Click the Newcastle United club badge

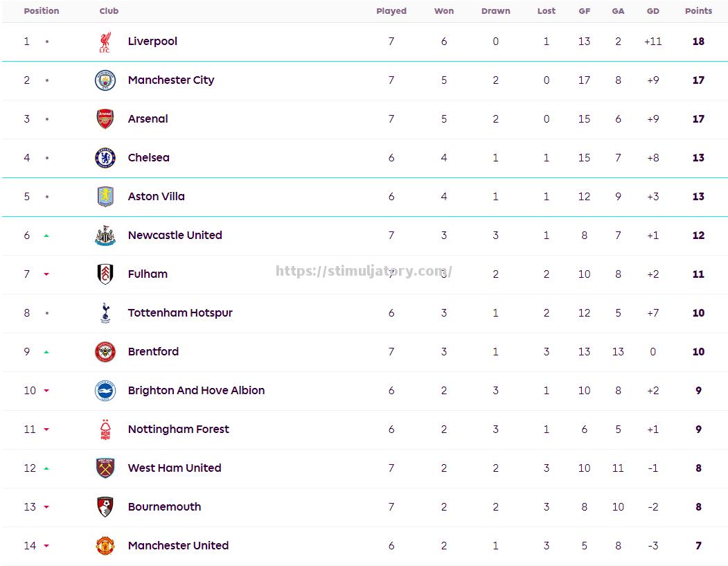[x=105, y=236]
